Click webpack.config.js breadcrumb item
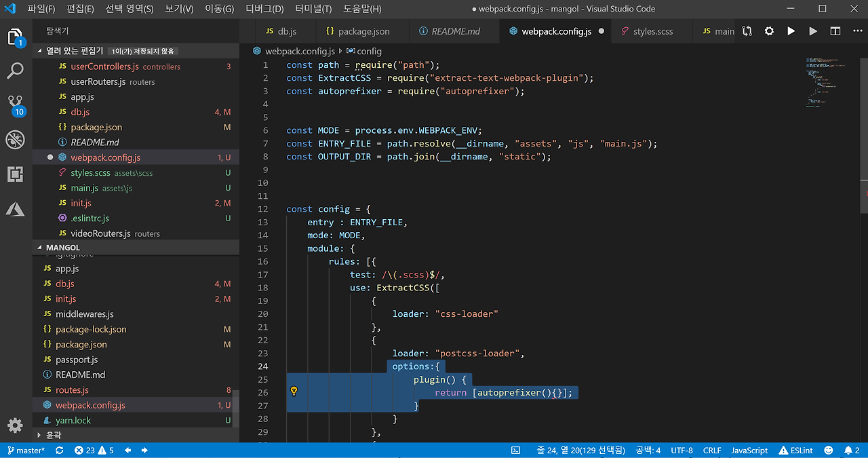This screenshot has height=458, width=868. (294, 52)
